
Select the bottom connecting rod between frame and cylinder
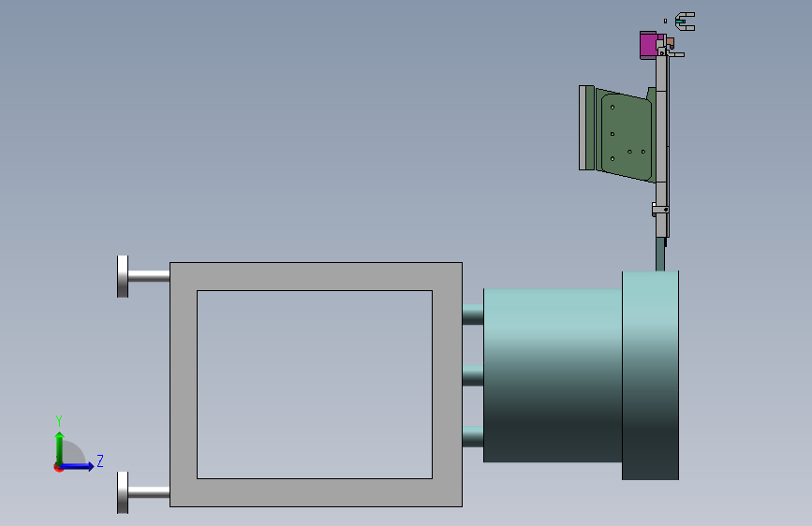point(473,436)
